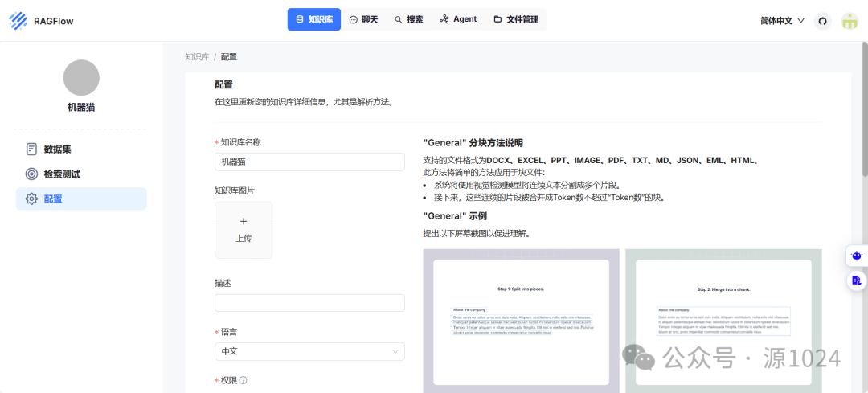Viewport: 868px width, 393px height.
Task: Open the Step 1 Split into pieces thumbnail
Action: pos(521,321)
